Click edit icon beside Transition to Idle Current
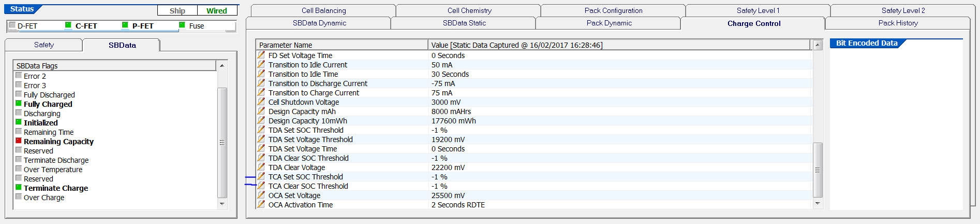 [261, 64]
